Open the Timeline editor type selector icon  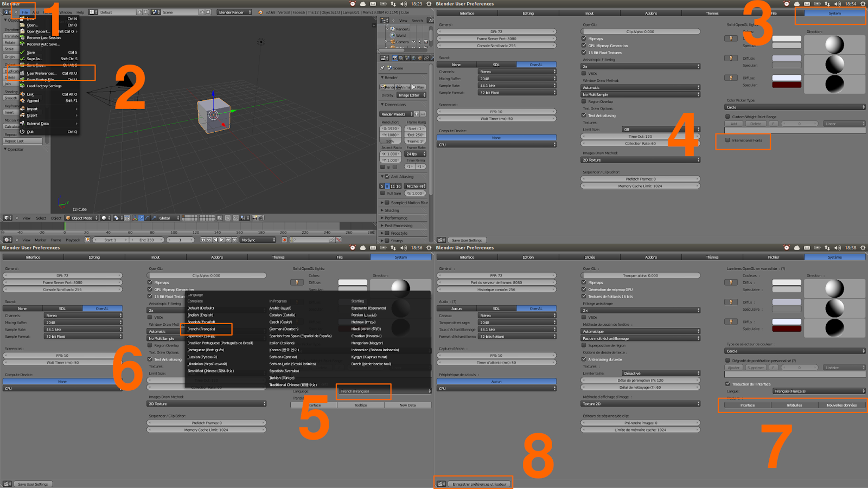click(7, 240)
